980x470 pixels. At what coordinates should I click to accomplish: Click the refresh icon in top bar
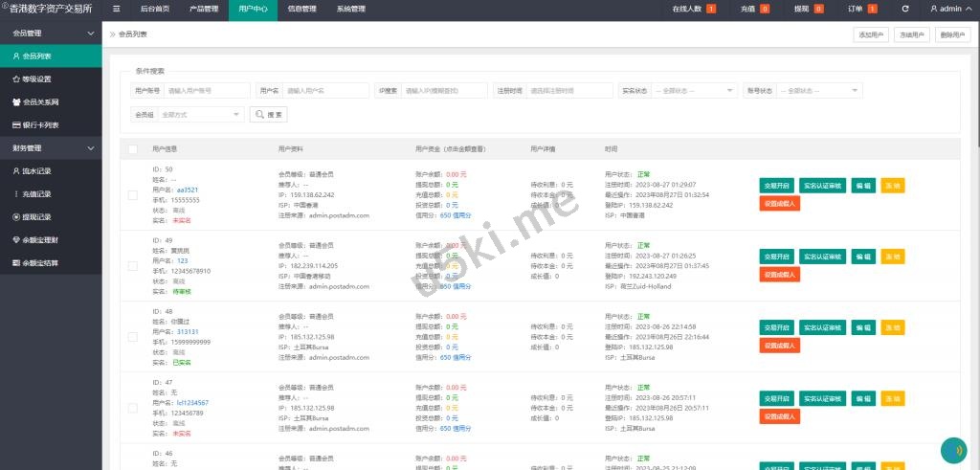905,9
